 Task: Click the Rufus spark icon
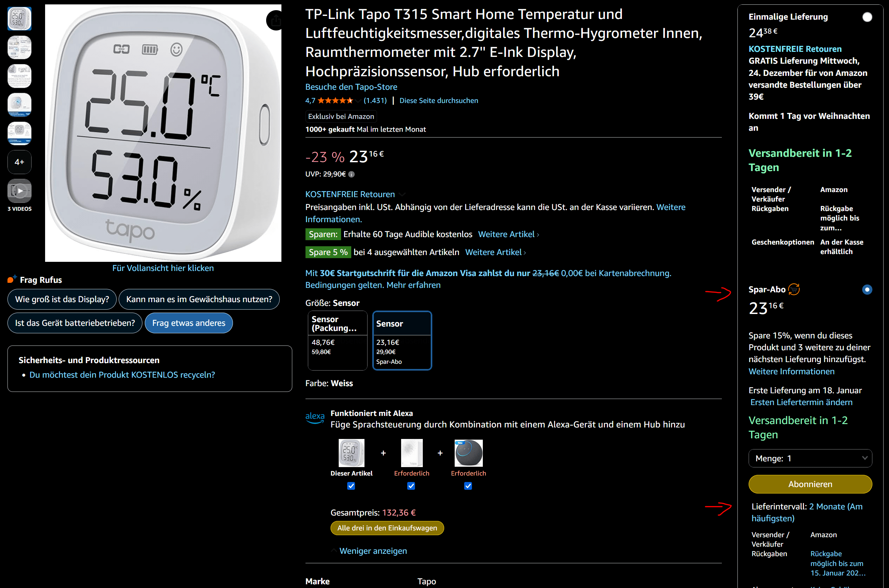point(12,279)
